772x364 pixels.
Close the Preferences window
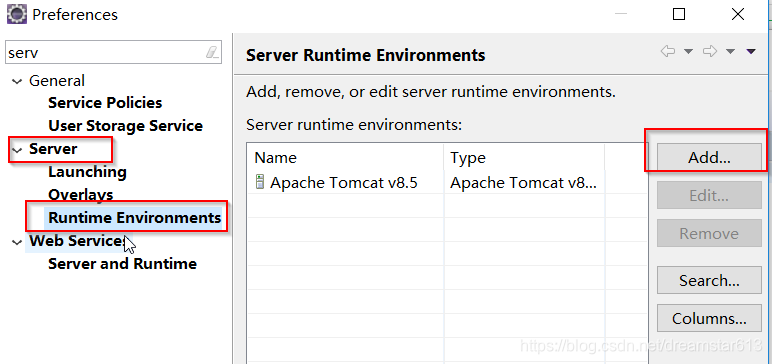pos(738,14)
